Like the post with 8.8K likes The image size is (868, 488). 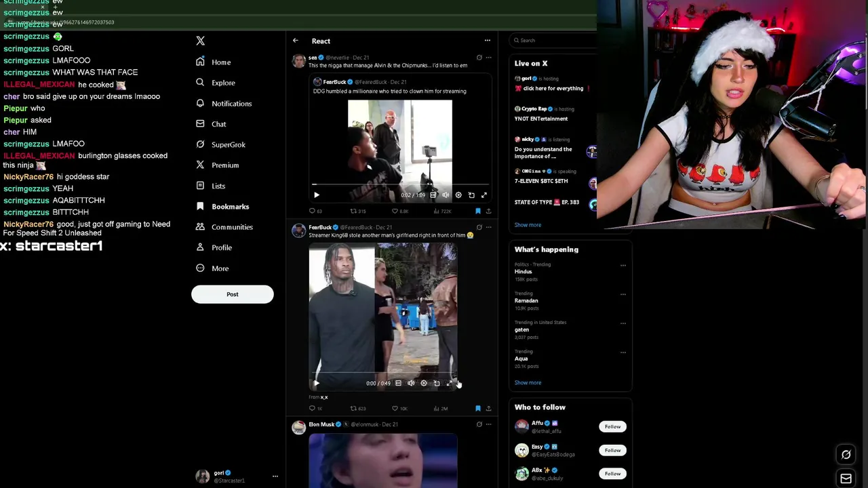click(x=401, y=211)
